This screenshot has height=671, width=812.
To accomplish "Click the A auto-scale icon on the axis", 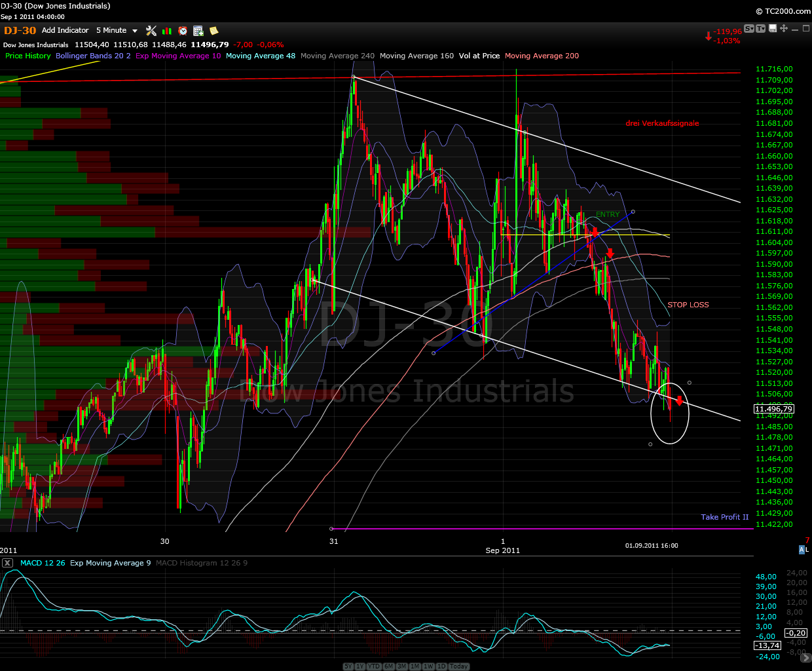I will click(803, 550).
